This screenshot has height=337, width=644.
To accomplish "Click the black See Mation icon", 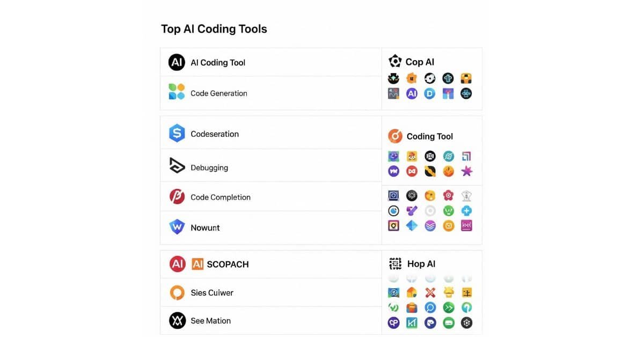I will coord(177,320).
